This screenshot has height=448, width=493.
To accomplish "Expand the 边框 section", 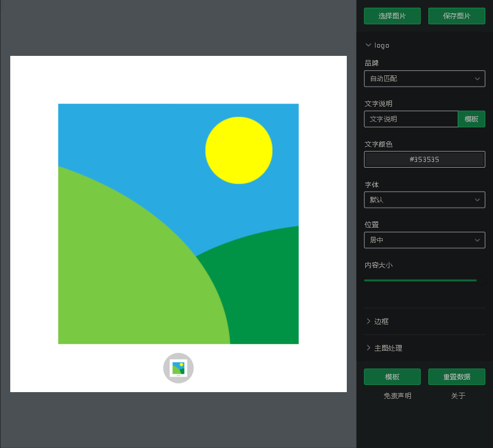I will [377, 321].
